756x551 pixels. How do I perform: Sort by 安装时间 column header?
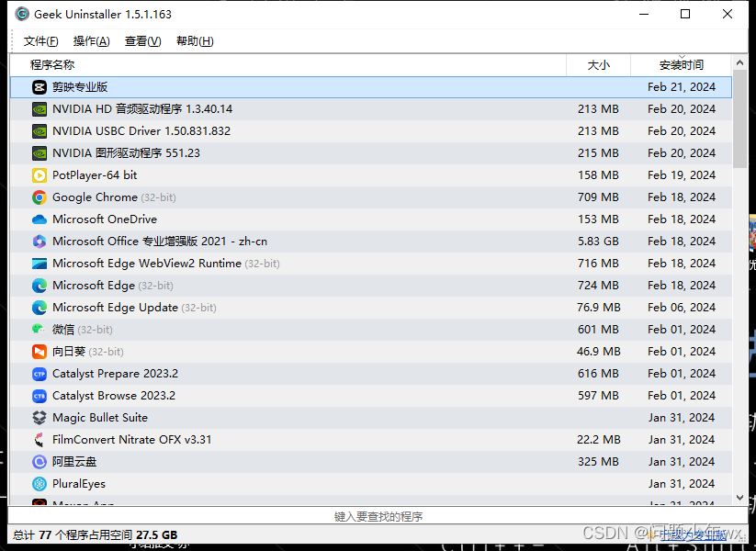coord(682,65)
